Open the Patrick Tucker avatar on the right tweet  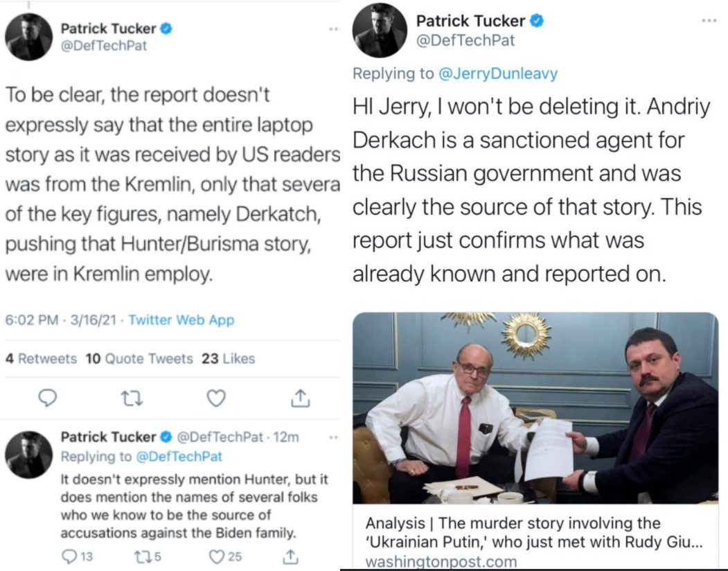(x=380, y=30)
